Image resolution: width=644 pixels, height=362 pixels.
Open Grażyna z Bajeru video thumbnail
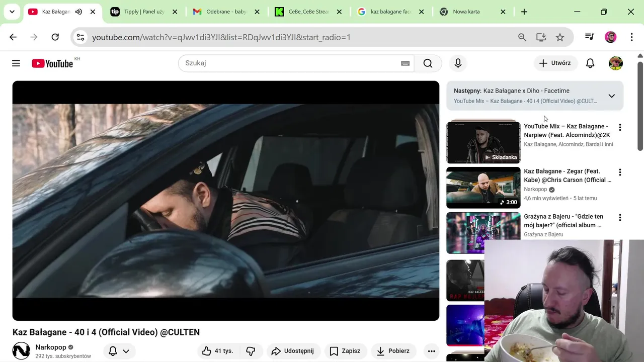pyautogui.click(x=484, y=233)
